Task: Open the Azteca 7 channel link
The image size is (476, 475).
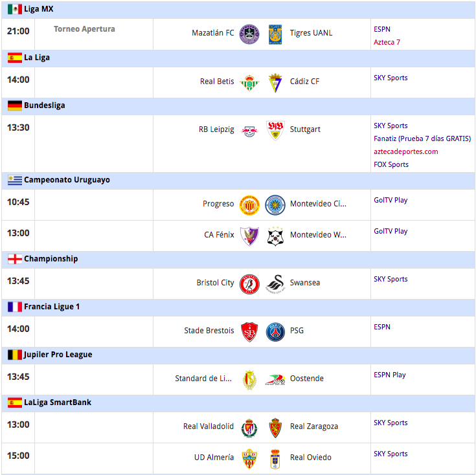Action: pyautogui.click(x=387, y=42)
